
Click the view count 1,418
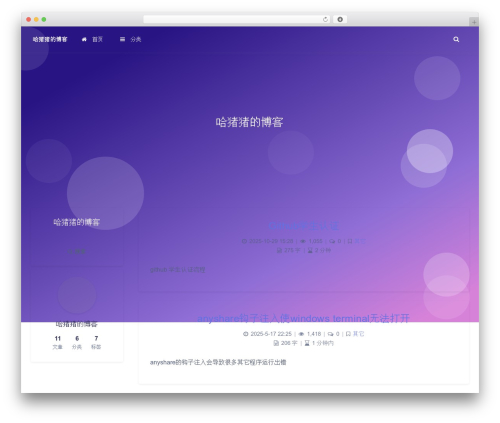(314, 334)
